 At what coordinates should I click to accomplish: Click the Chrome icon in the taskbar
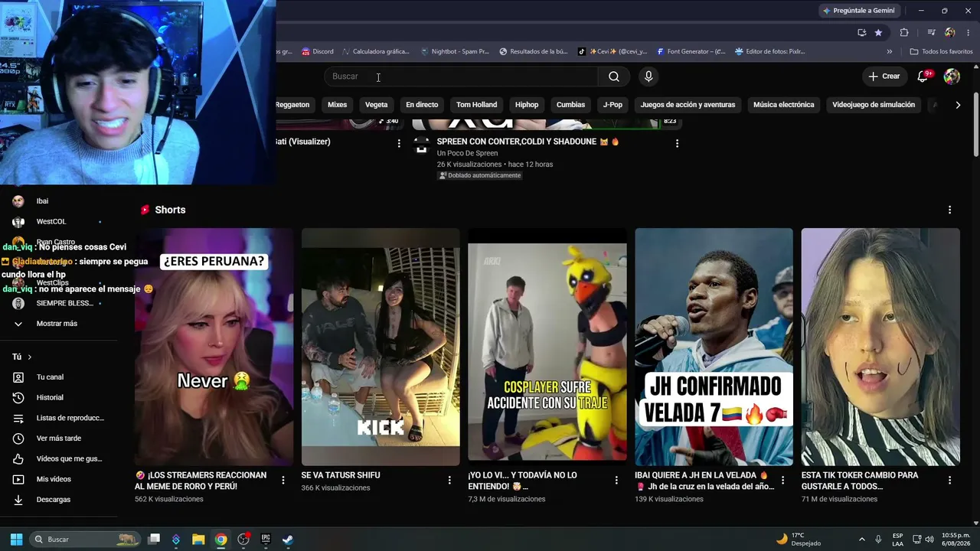pyautogui.click(x=220, y=540)
